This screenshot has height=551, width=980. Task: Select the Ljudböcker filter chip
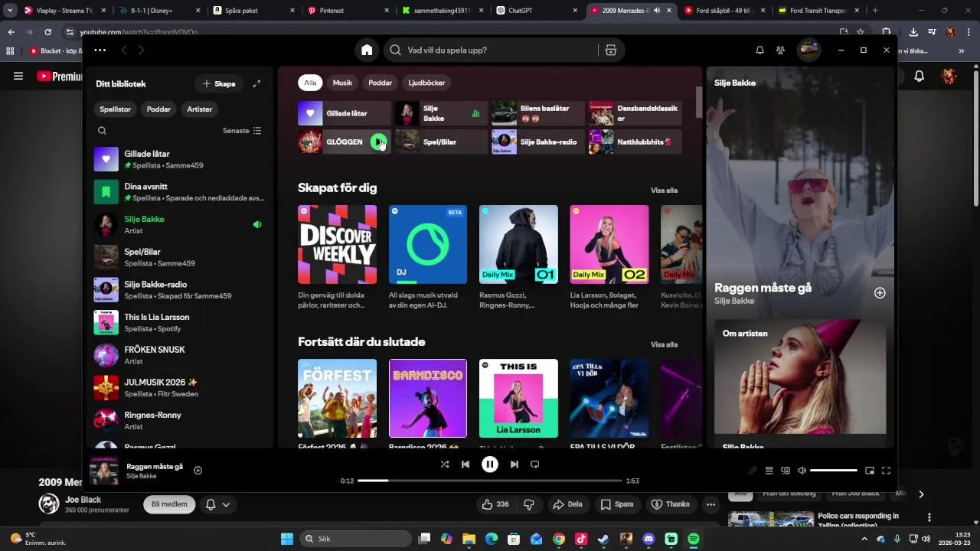point(427,83)
